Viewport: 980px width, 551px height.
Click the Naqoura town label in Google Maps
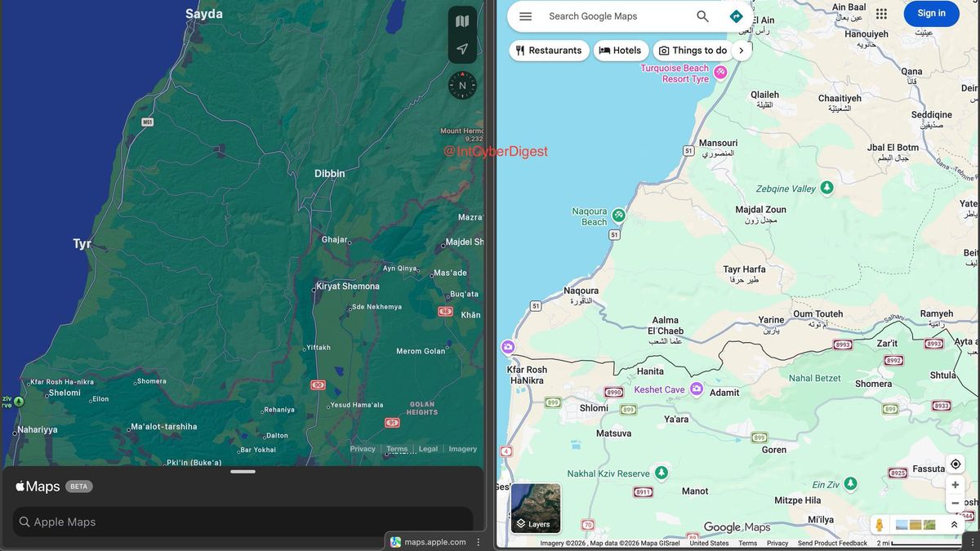581,291
